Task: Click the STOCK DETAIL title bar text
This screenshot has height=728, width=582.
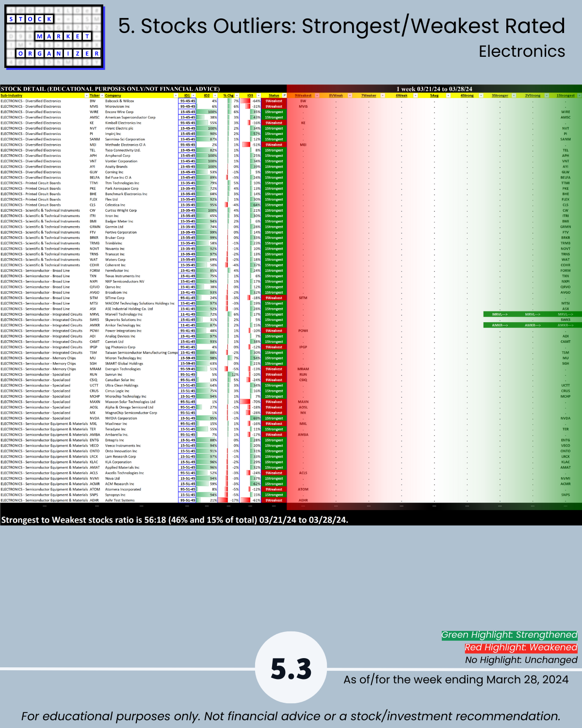Action: click(110, 89)
